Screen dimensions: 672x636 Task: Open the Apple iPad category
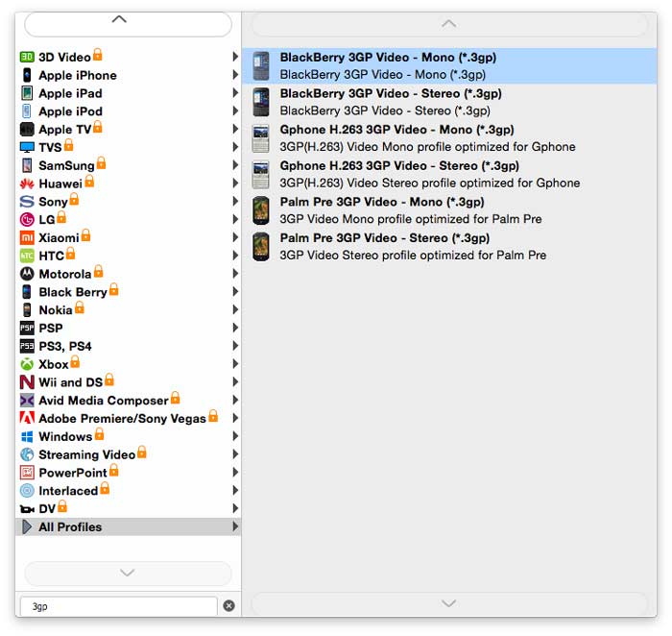point(129,93)
